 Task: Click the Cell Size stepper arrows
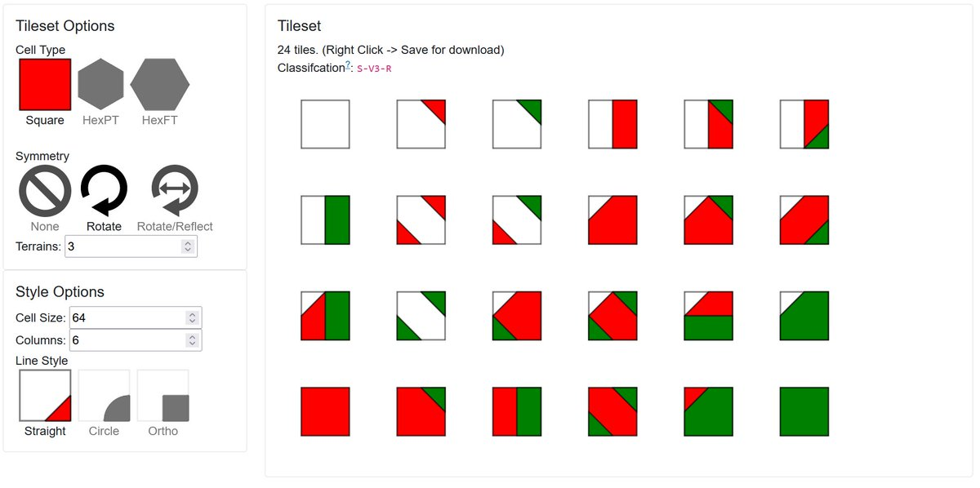[x=192, y=317]
